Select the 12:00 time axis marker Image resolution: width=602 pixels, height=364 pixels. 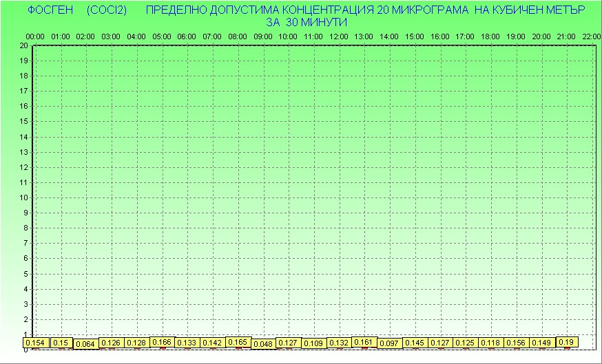(338, 36)
